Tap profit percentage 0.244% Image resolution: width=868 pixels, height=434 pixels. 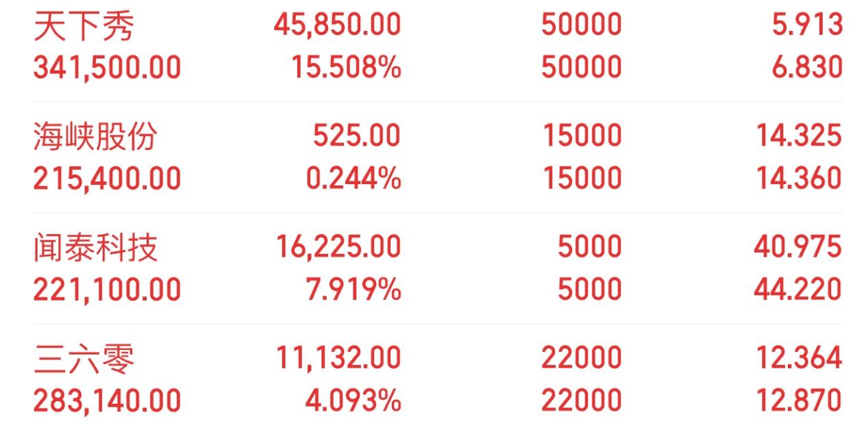[x=354, y=179]
